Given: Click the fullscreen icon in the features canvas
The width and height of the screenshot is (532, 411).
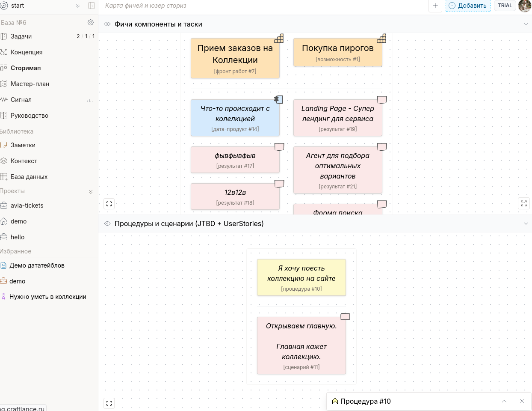Looking at the screenshot, I should click(109, 204).
